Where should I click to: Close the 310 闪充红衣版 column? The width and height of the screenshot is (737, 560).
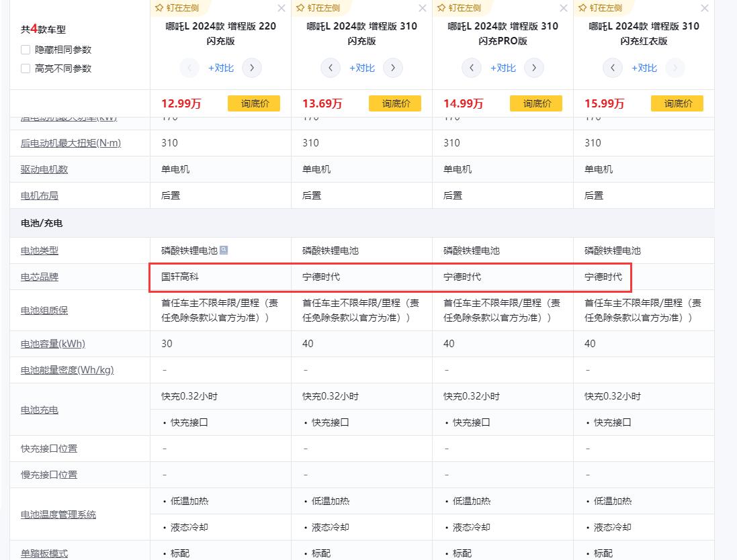pos(705,8)
